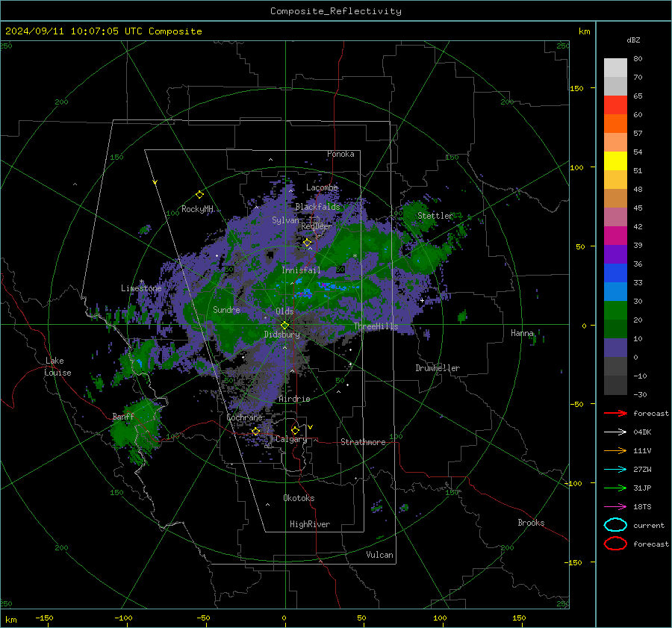Image resolution: width=672 pixels, height=628 pixels.
Task: Click yellow radar-center diamond at Didsbury
Action: click(284, 326)
